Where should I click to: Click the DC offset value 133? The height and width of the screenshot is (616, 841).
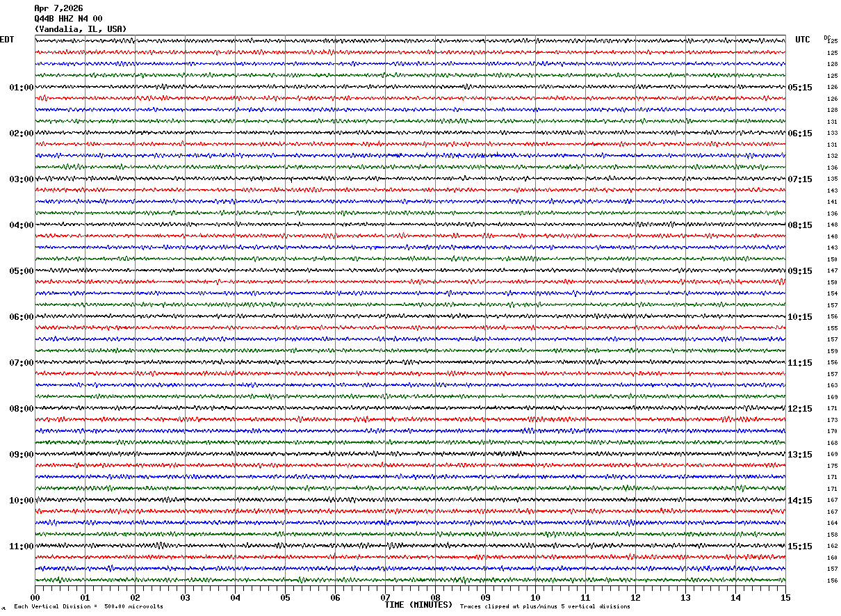point(832,133)
